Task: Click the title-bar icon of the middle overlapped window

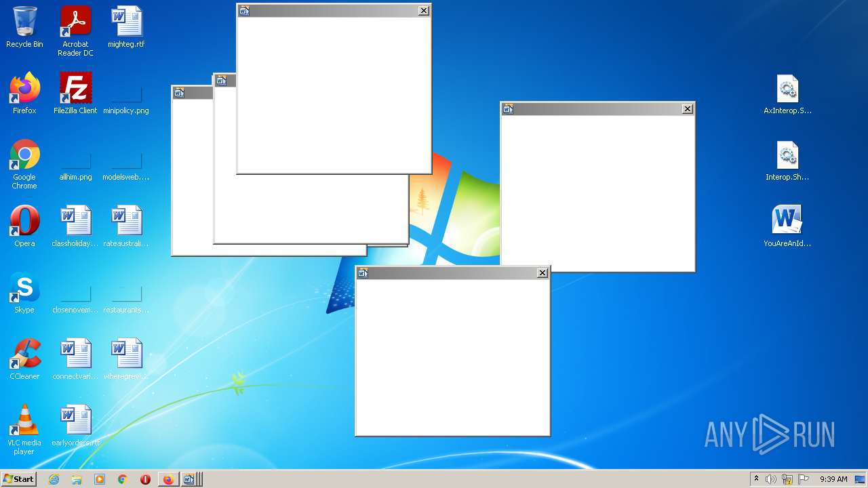Action: [221, 81]
